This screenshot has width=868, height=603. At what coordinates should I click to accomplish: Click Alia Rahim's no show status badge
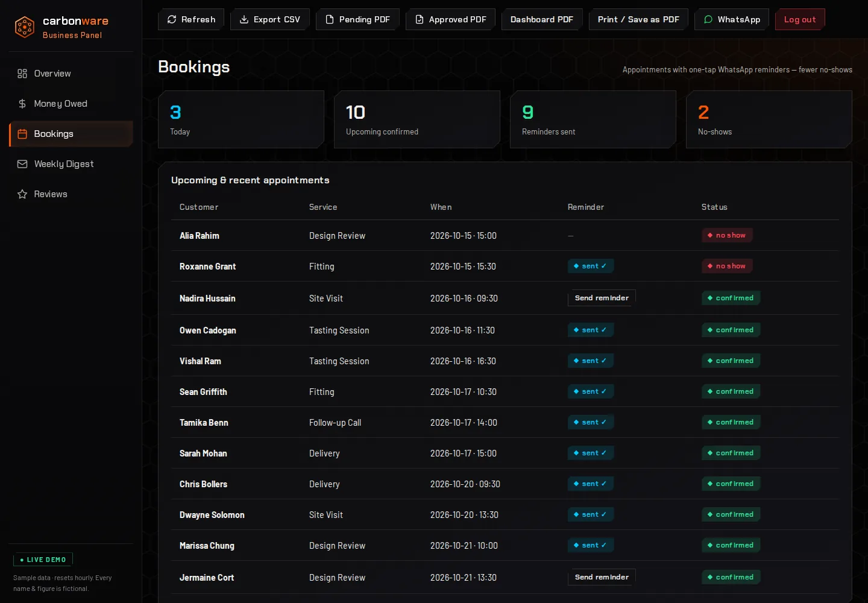tap(727, 235)
